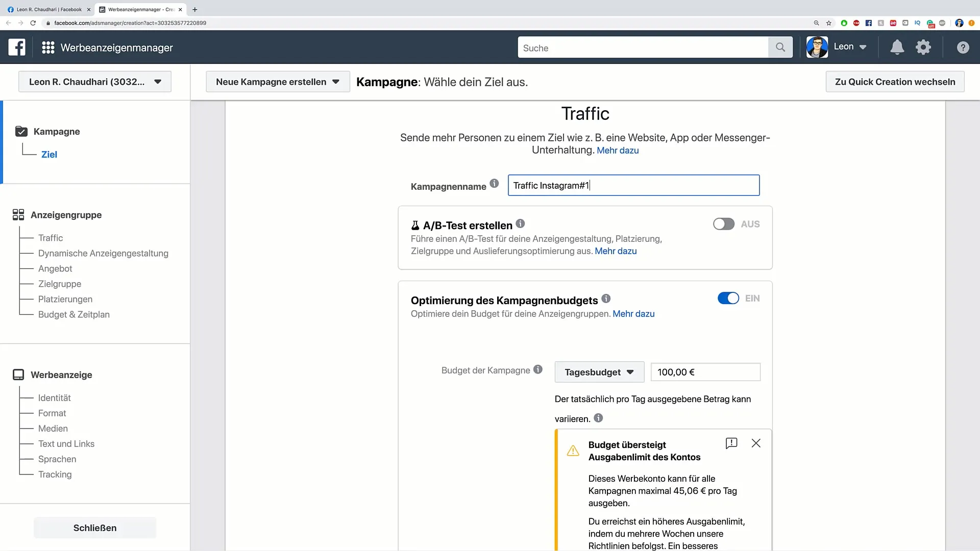Select Platzierungen in sidebar
This screenshot has width=980, height=551.
click(x=65, y=299)
